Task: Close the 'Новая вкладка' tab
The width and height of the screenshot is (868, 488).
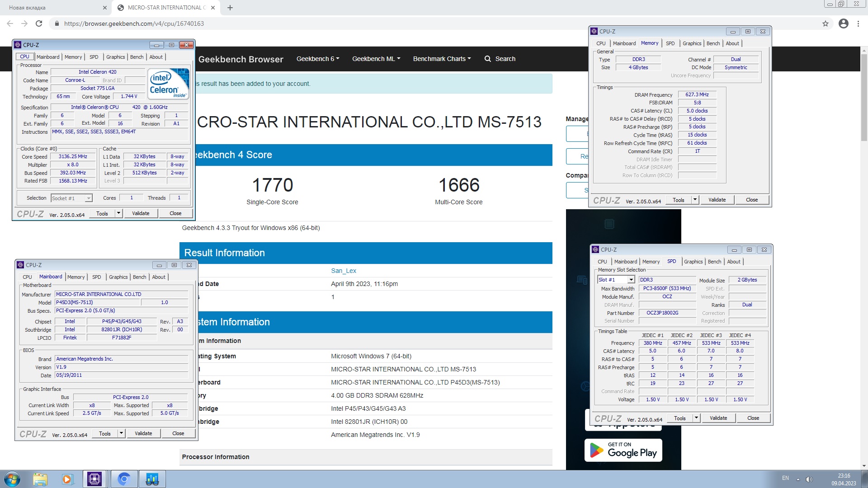Action: pos(105,8)
